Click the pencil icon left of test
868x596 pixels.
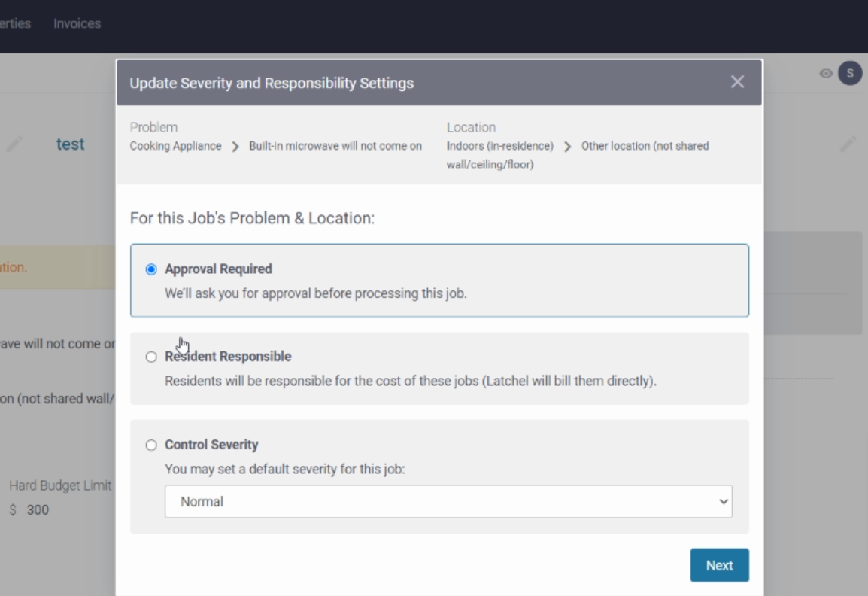tap(14, 144)
